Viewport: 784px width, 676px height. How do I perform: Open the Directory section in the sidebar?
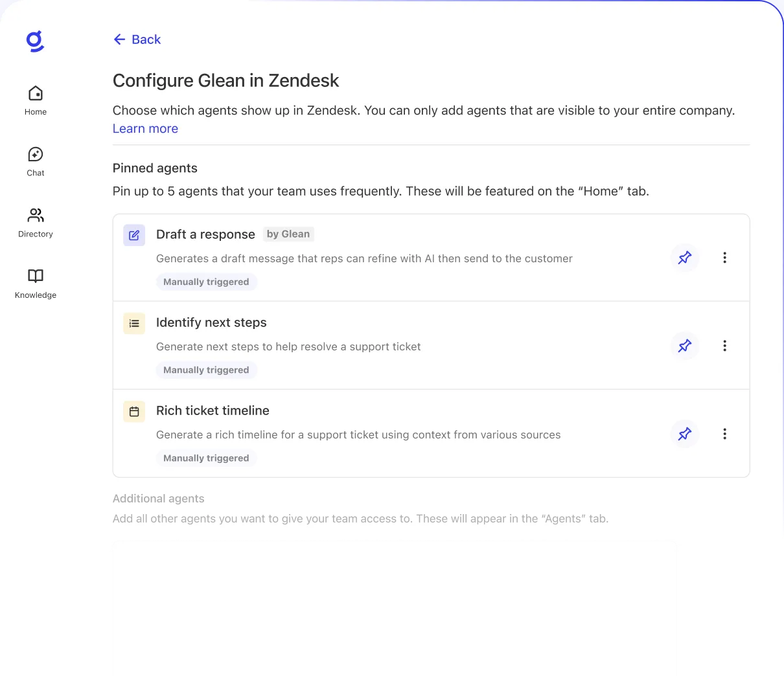35,222
